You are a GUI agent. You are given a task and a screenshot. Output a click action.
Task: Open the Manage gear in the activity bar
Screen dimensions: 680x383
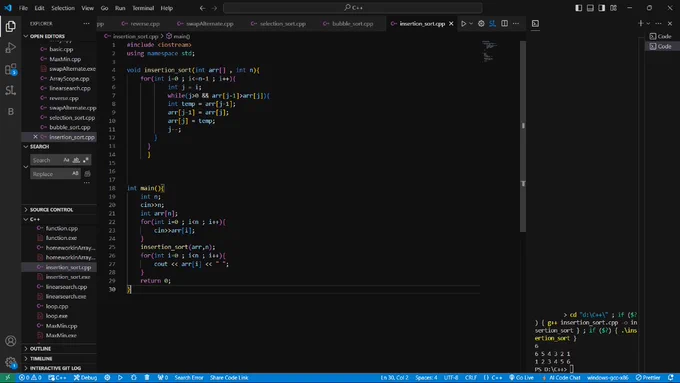(10, 362)
